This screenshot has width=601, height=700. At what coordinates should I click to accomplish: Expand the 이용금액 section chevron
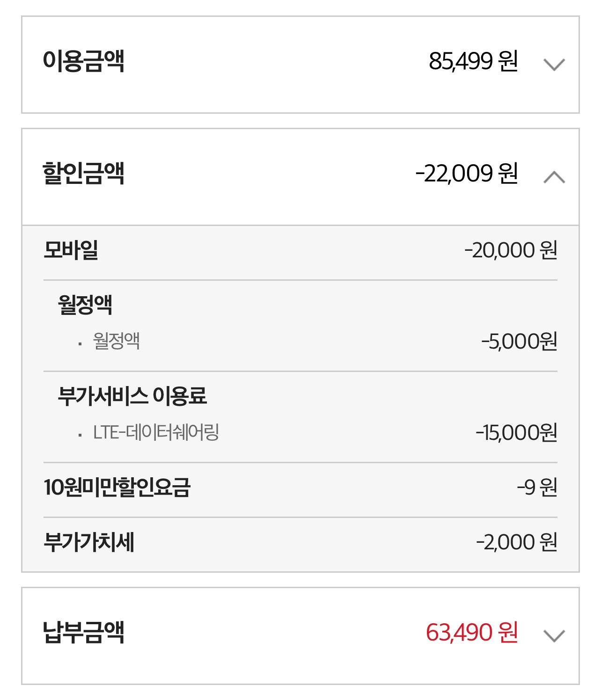click(x=554, y=64)
